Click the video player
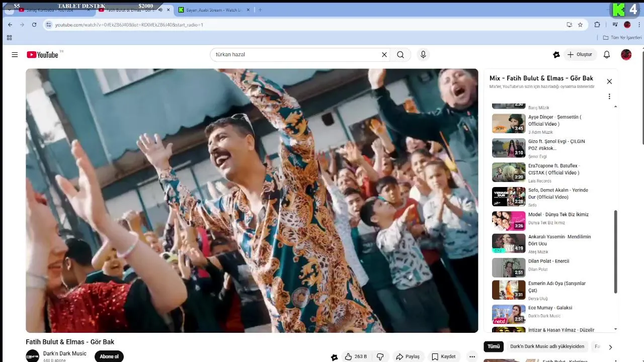644x362 pixels. point(252,201)
